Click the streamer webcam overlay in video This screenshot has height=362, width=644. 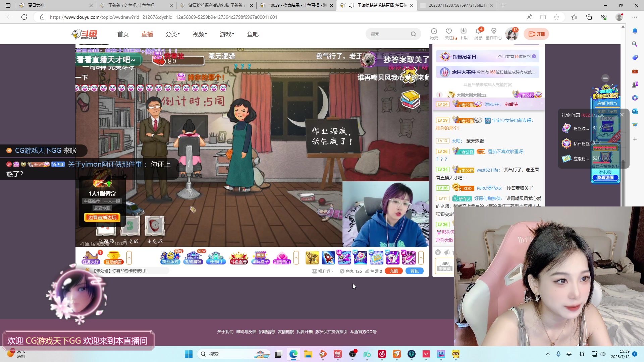click(x=385, y=215)
